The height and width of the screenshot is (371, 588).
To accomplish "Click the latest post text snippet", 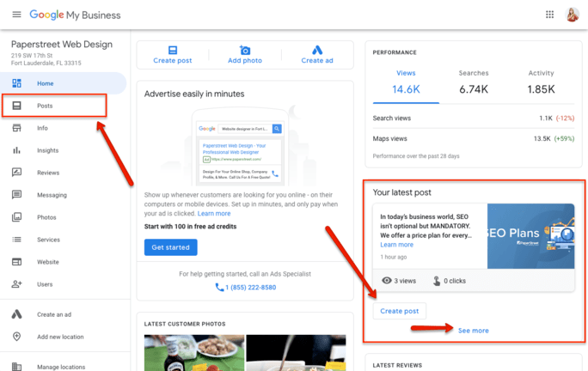I will point(426,226).
